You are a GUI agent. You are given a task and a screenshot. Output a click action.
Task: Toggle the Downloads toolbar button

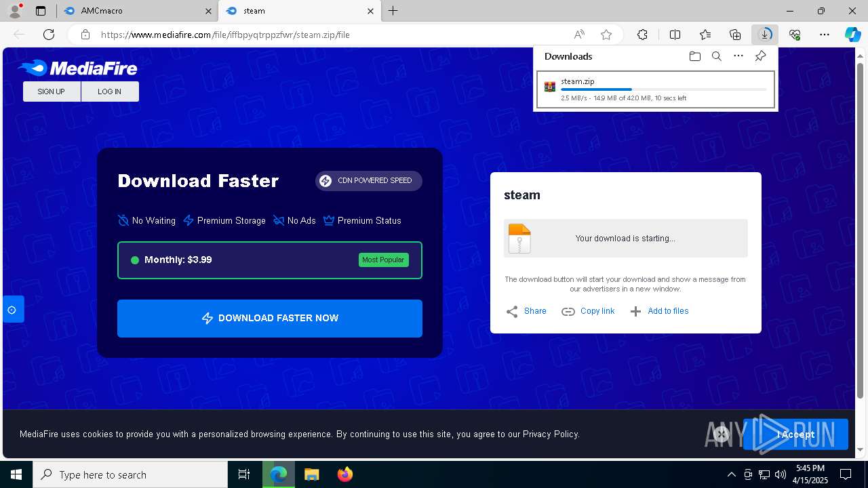(765, 35)
